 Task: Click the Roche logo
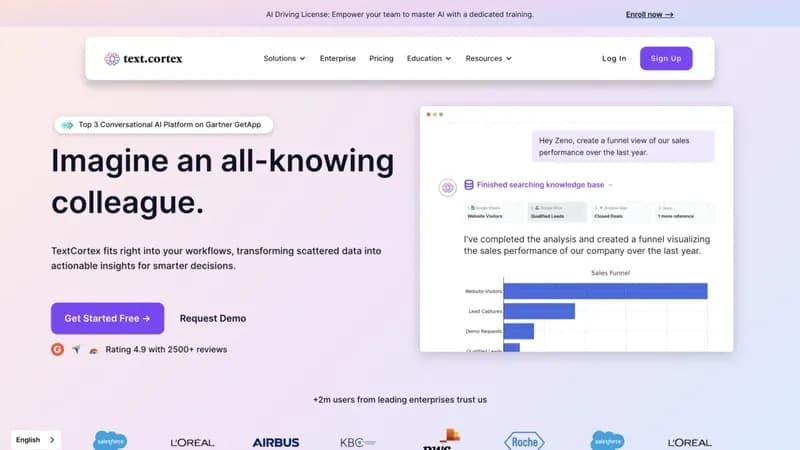[524, 441]
